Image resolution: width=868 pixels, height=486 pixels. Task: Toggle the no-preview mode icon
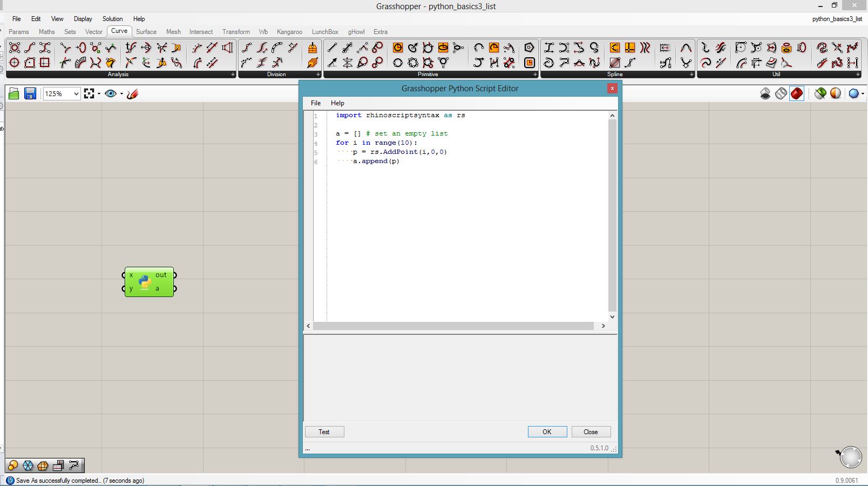point(765,94)
